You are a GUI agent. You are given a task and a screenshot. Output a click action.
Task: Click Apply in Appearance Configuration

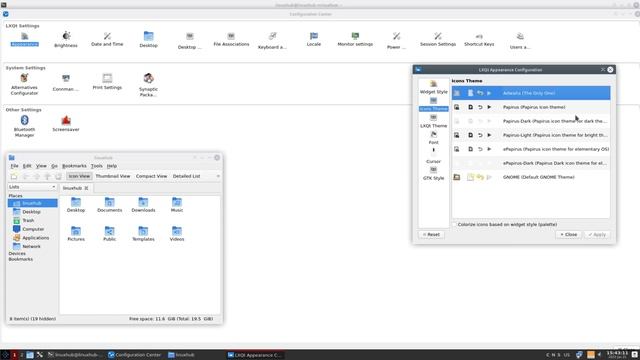tap(597, 235)
